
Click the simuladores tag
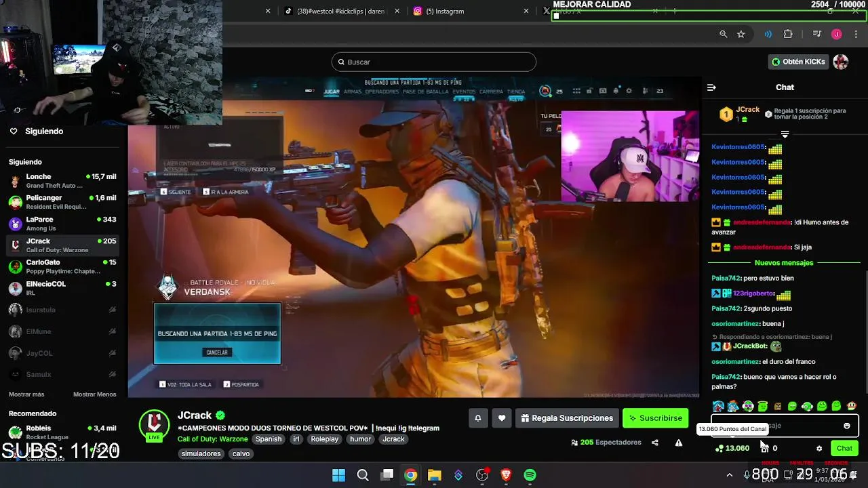tap(201, 454)
